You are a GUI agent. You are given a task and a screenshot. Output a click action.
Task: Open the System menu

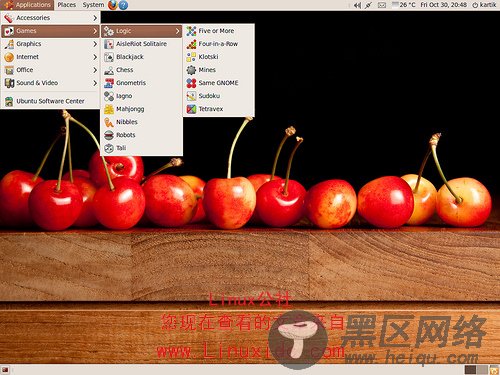tap(93, 5)
